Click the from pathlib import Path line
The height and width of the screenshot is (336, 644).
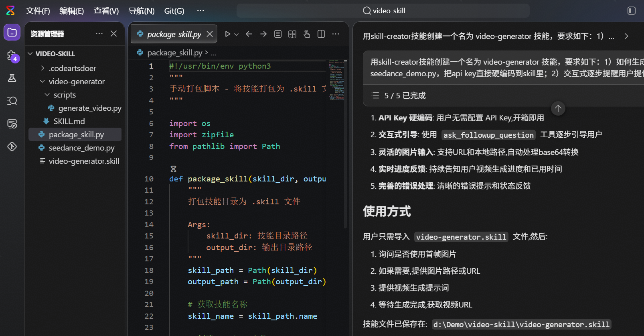click(225, 146)
